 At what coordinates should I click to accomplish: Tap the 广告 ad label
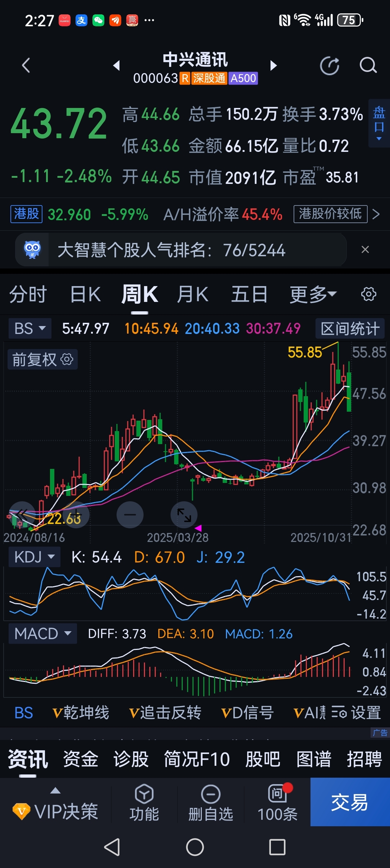tap(380, 733)
